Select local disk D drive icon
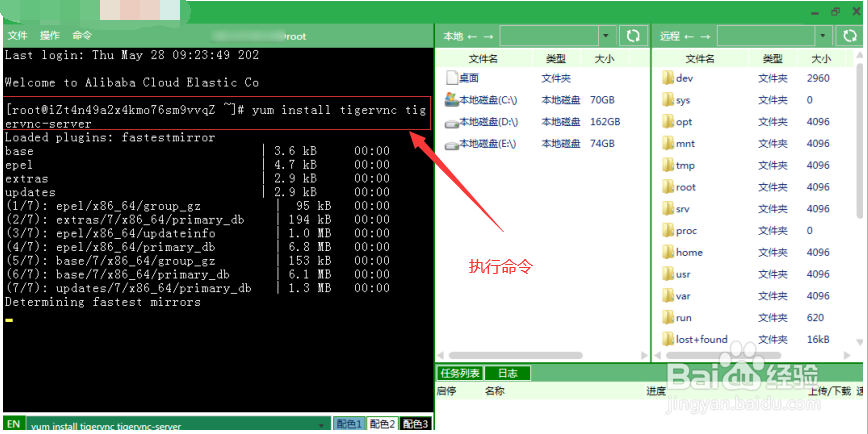This screenshot has height=434, width=868. click(452, 122)
